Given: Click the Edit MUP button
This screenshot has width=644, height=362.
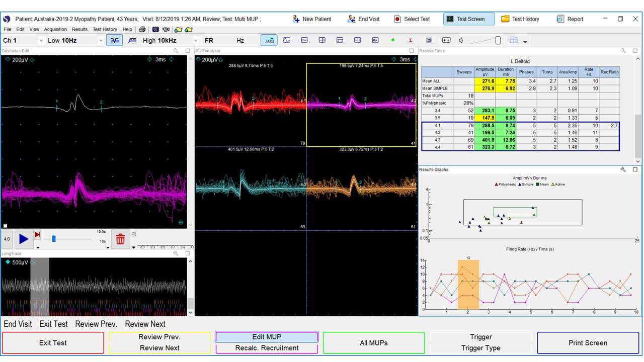Looking at the screenshot, I should 267,337.
